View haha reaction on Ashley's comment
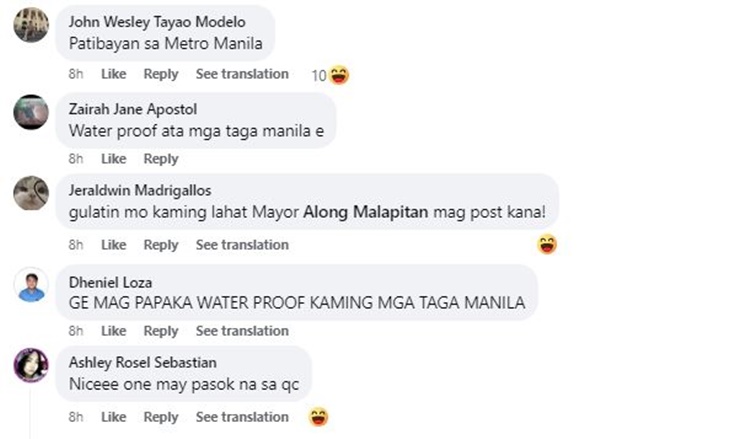Viewport: 750px width, 439px height. [319, 417]
